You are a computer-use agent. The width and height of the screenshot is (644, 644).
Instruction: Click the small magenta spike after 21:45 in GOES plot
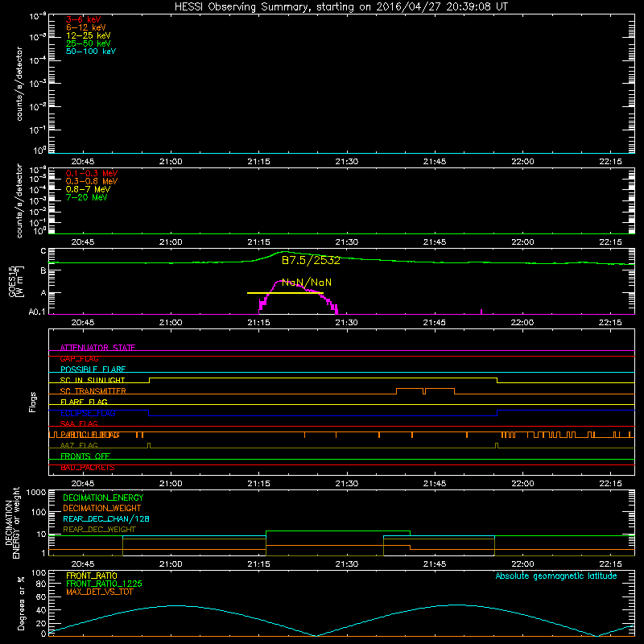(x=481, y=312)
